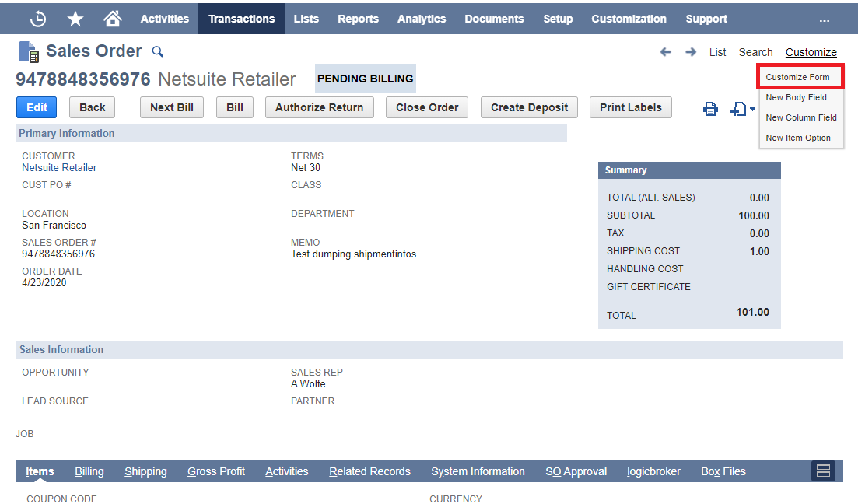Open the Netsuite Retailer customer link
Image resolution: width=858 pixels, height=504 pixels.
pyautogui.click(x=59, y=168)
